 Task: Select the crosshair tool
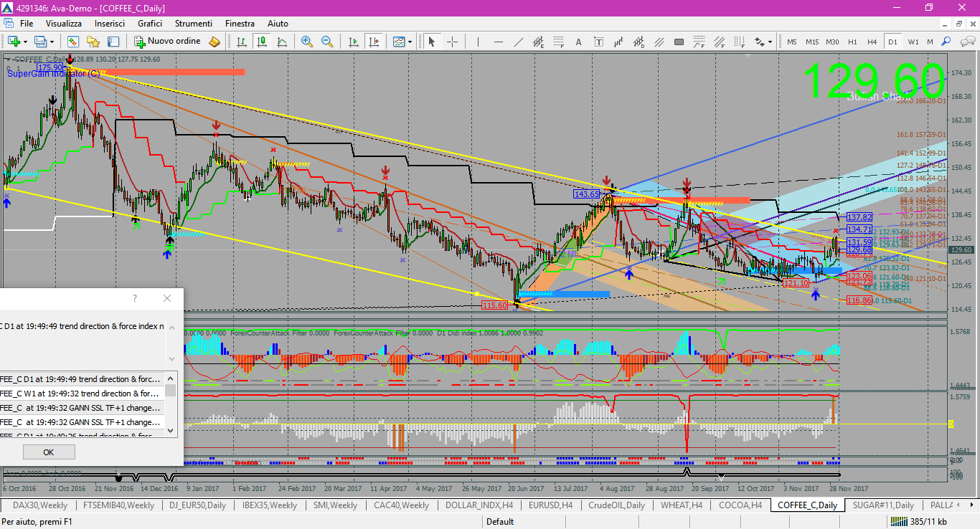(x=452, y=42)
